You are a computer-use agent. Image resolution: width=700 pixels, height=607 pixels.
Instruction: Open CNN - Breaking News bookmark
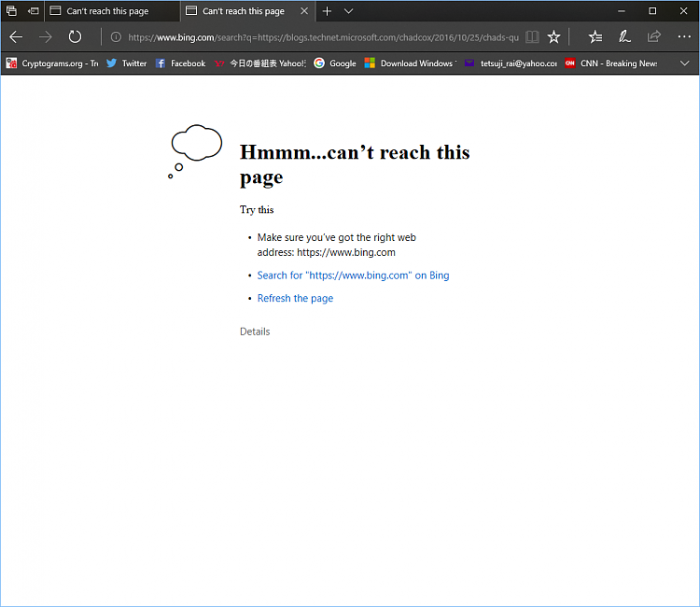(610, 64)
